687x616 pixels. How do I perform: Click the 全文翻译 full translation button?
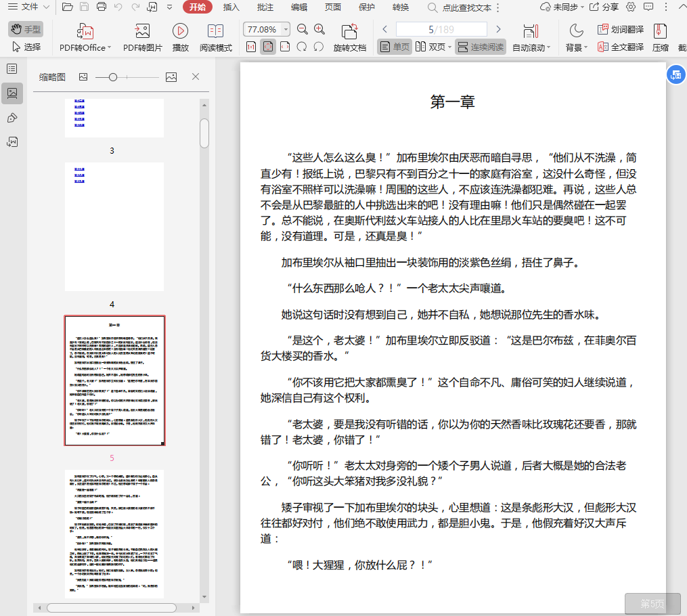click(621, 47)
